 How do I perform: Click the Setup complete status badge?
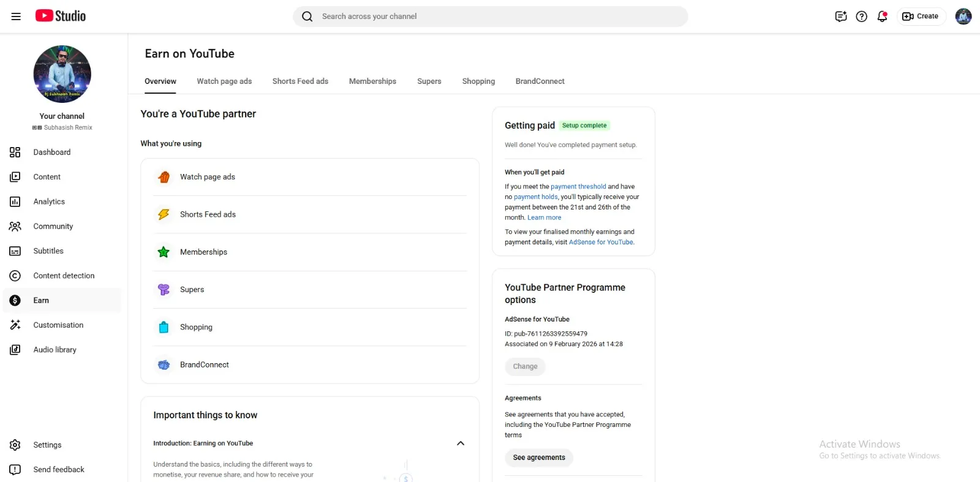coord(584,126)
